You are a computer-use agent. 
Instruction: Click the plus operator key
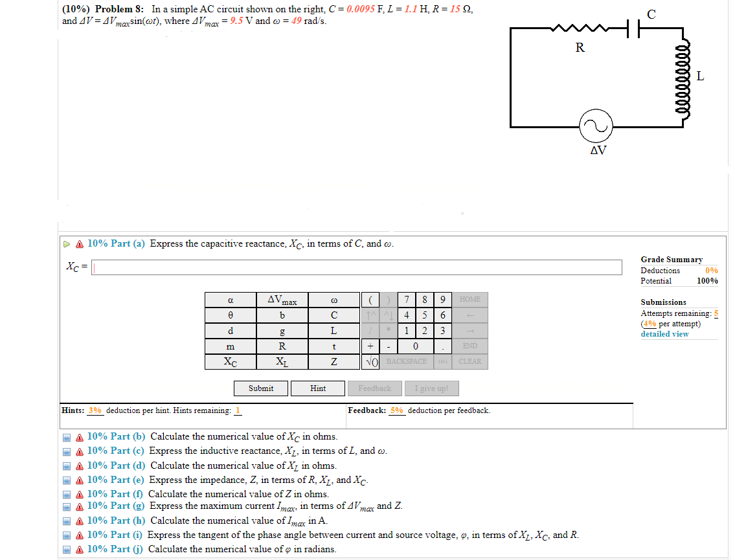click(x=370, y=346)
